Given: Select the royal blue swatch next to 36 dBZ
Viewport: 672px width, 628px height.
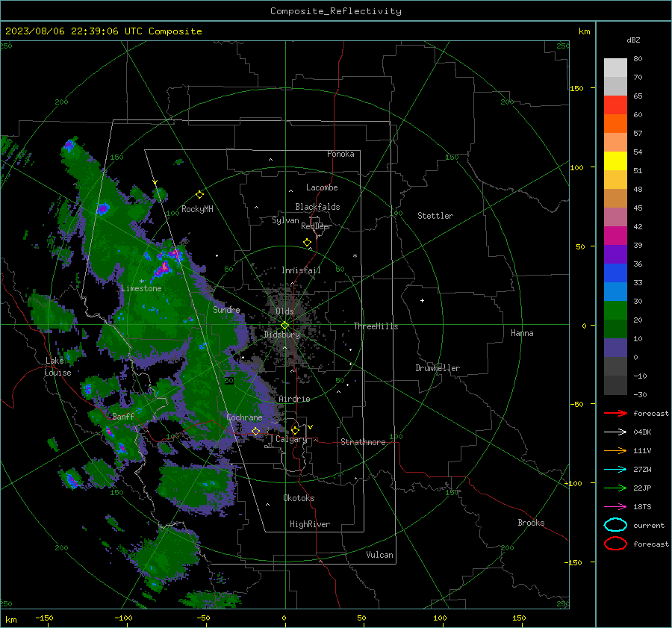Looking at the screenshot, I should [615, 273].
